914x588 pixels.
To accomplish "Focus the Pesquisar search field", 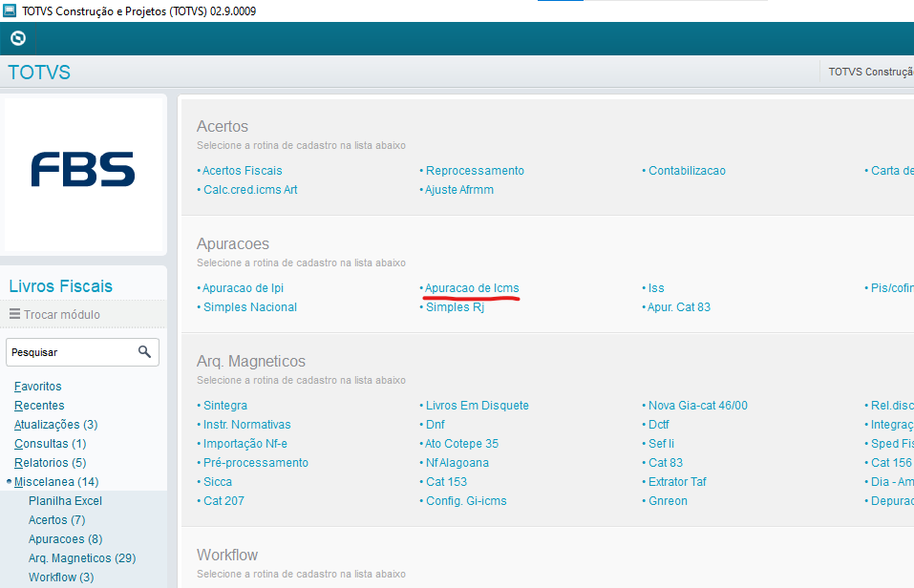I will click(x=82, y=352).
